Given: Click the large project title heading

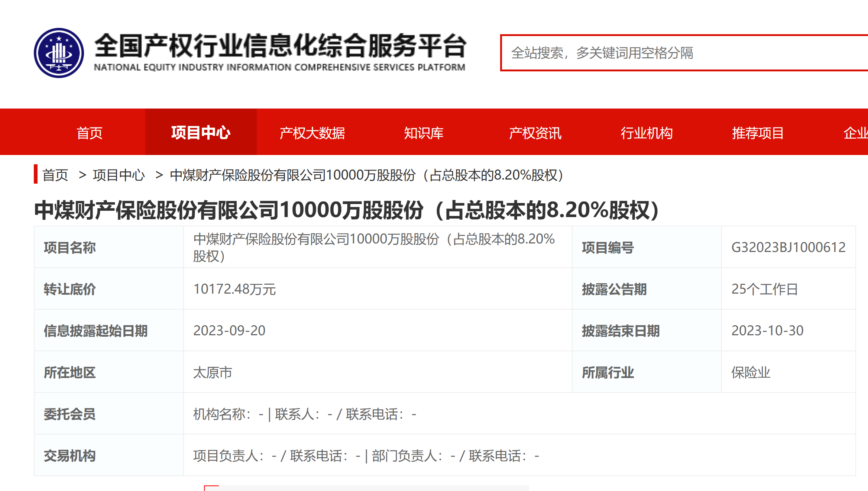Looking at the screenshot, I should coord(346,210).
